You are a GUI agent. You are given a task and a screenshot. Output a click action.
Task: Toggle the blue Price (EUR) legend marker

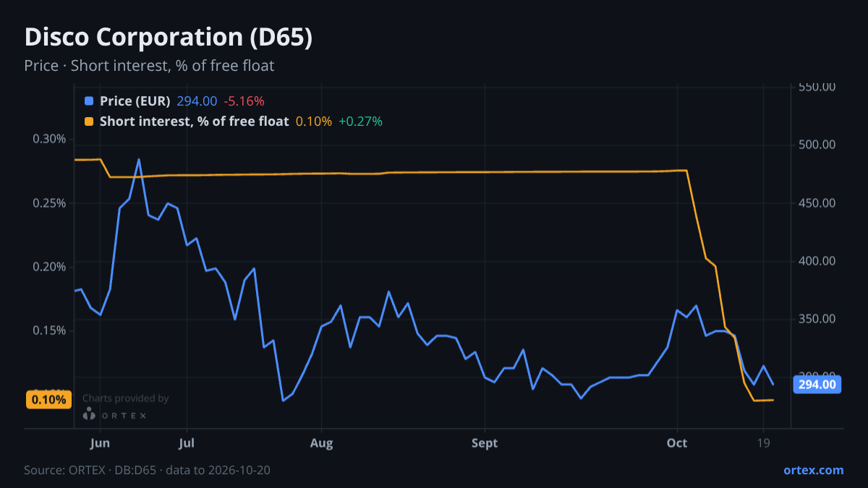89,101
